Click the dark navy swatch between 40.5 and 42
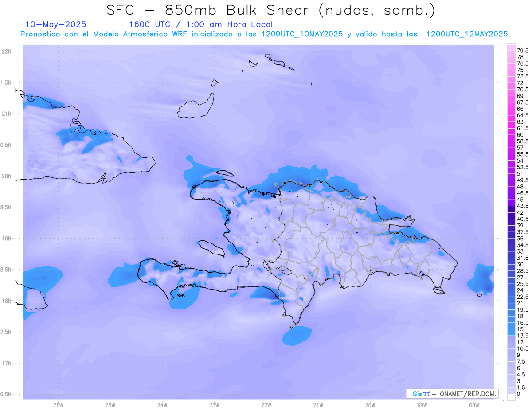This screenshot has height=411, width=532. (x=511, y=215)
